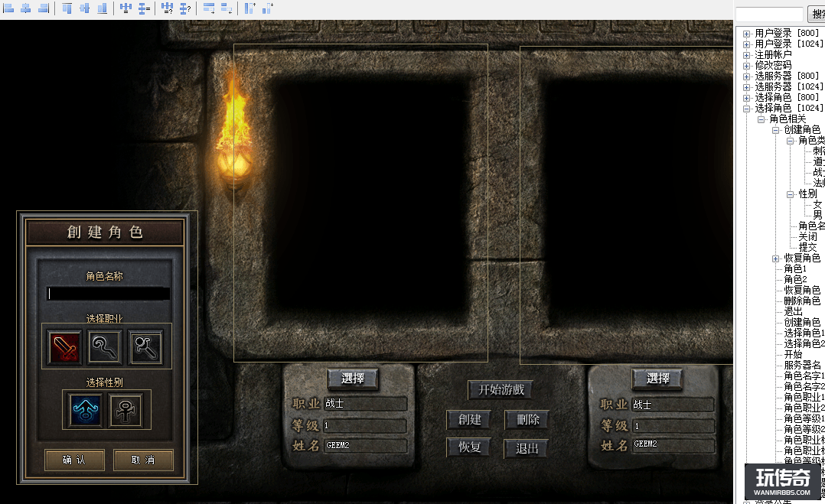
Task: Select the 退出 tree item
Action: tap(793, 311)
